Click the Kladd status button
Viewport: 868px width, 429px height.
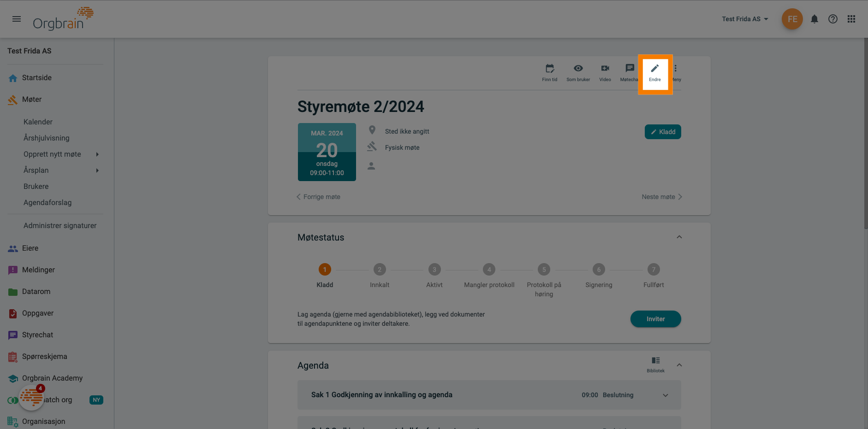pos(663,132)
